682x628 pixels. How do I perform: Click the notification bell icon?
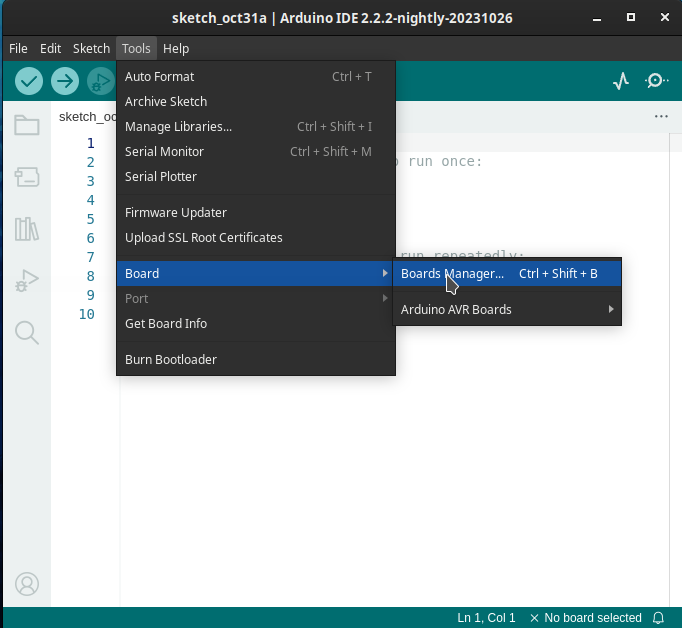click(x=659, y=618)
